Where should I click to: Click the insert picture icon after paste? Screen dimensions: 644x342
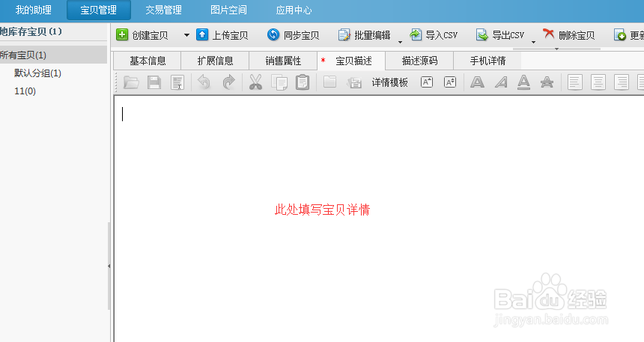(x=329, y=82)
